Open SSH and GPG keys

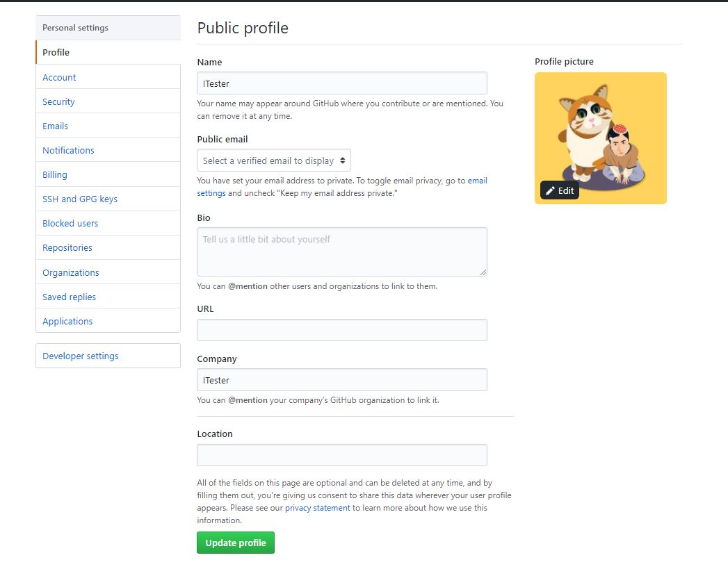108,199
